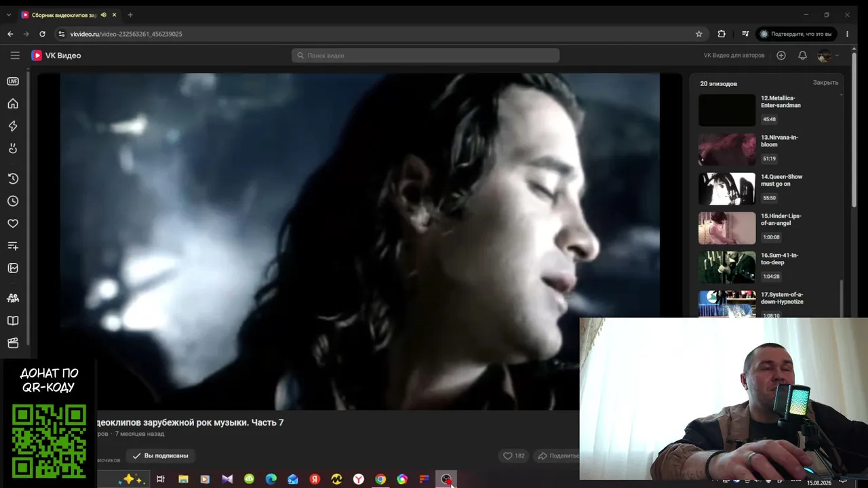View site information icon in address bar
The height and width of the screenshot is (488, 868).
pos(61,34)
